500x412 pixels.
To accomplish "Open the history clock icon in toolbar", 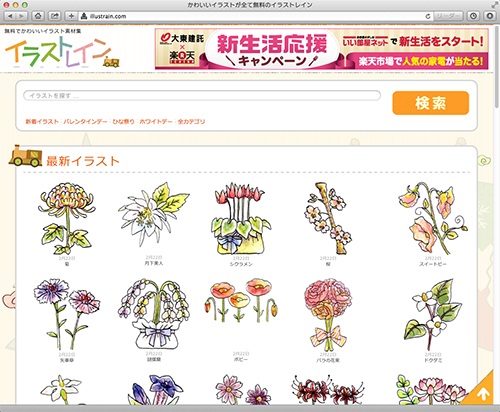I will (x=473, y=16).
